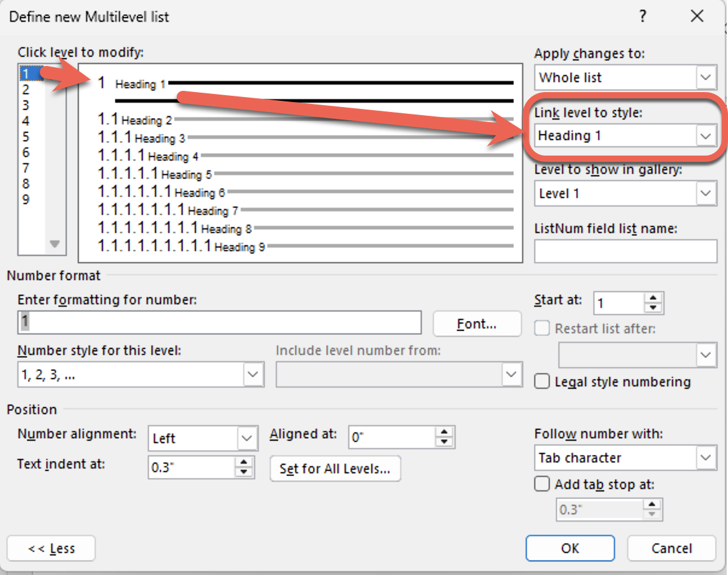Open Level to show in gallery dropdown
The height and width of the screenshot is (575, 728).
(x=705, y=194)
